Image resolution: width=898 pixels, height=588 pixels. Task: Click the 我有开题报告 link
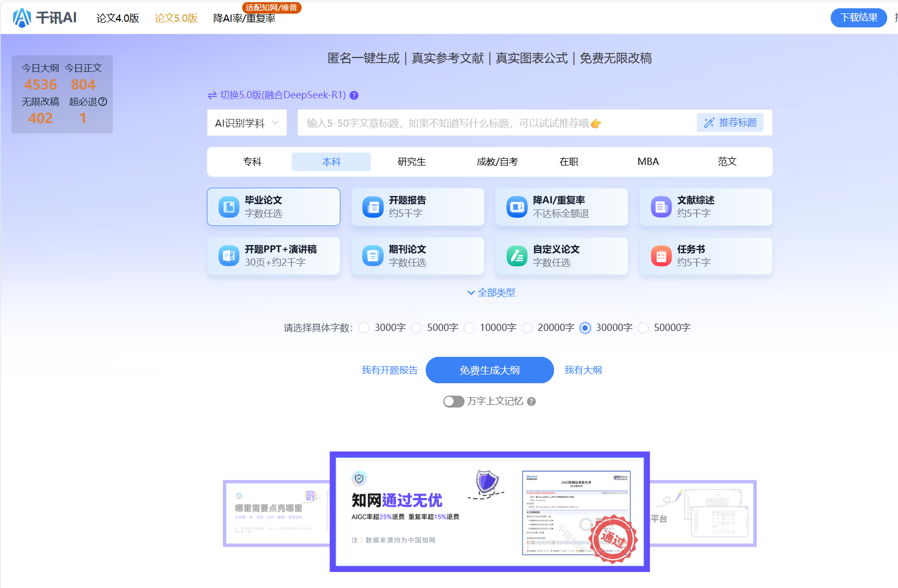[390, 370]
